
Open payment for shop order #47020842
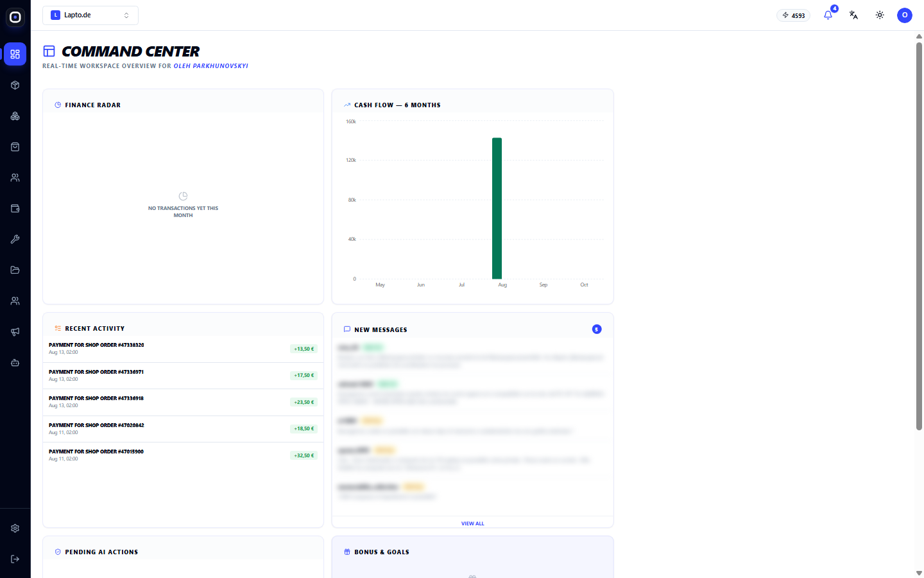click(x=183, y=429)
